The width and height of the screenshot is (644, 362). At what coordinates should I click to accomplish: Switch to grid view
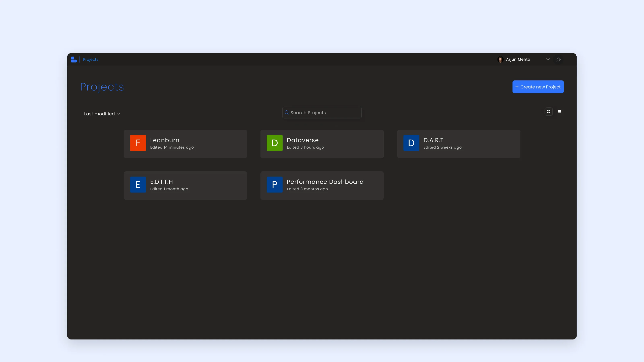point(548,112)
